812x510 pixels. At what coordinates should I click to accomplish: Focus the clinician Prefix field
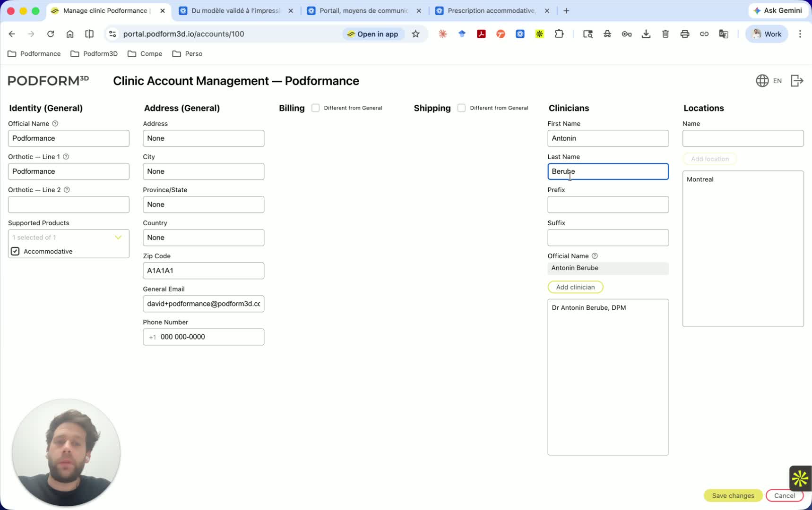coord(608,204)
